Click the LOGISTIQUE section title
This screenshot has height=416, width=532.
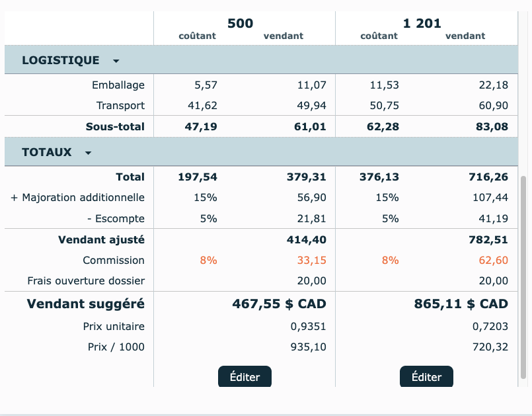point(61,60)
